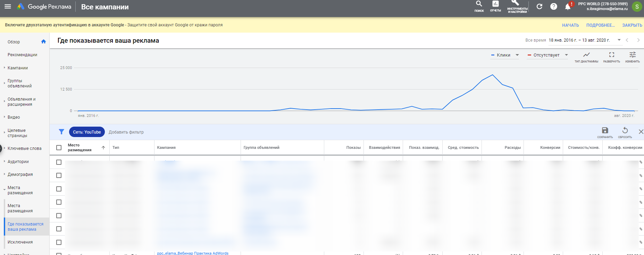
Task: Open the Отсутствует metric dropdown
Action: [x=547, y=55]
